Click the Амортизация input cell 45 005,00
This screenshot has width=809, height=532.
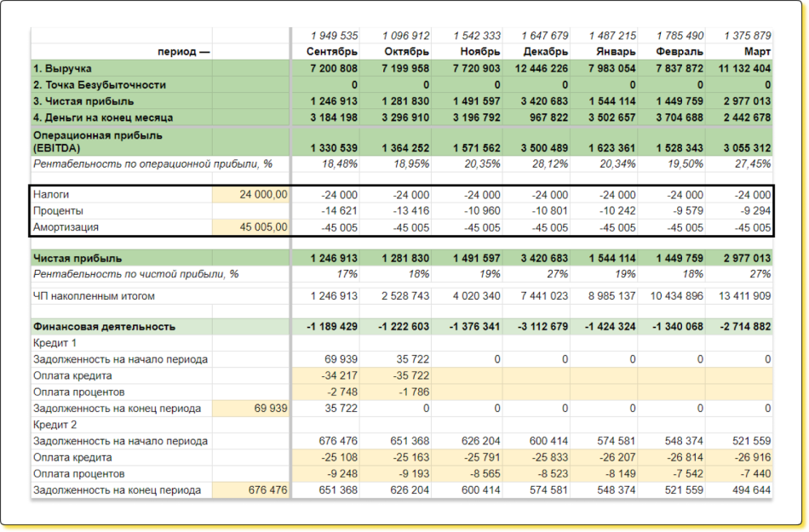250,227
